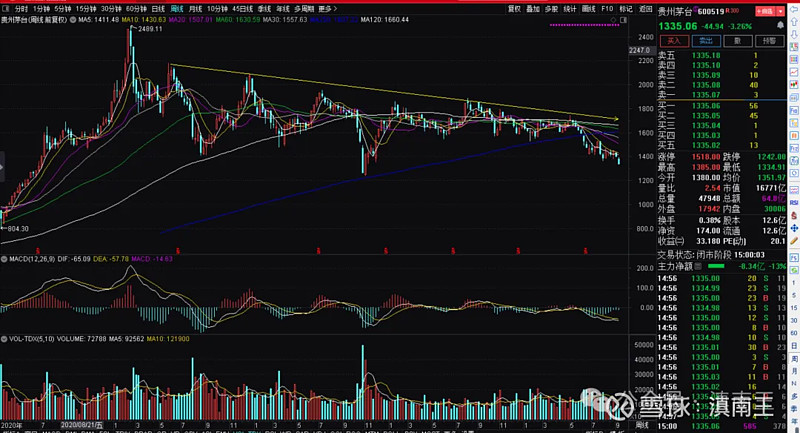Click the up arrow icon in the right sidebar
This screenshot has width=800, height=433.
click(x=794, y=22)
